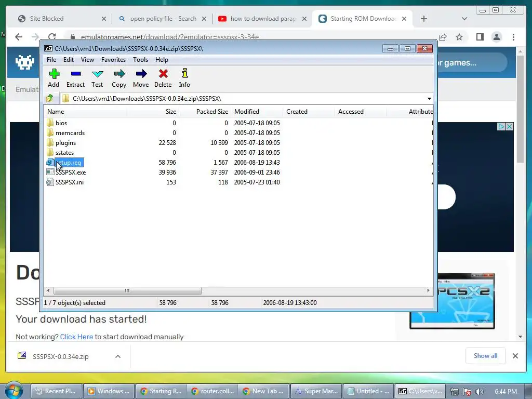The height and width of the screenshot is (399, 532).
Task: Click the Info toolbar icon
Action: point(184,78)
